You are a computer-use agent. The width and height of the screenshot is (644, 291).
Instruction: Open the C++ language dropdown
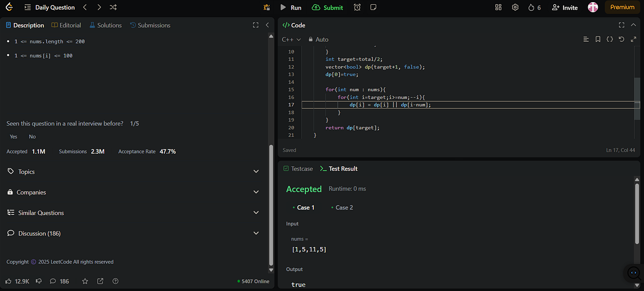291,39
